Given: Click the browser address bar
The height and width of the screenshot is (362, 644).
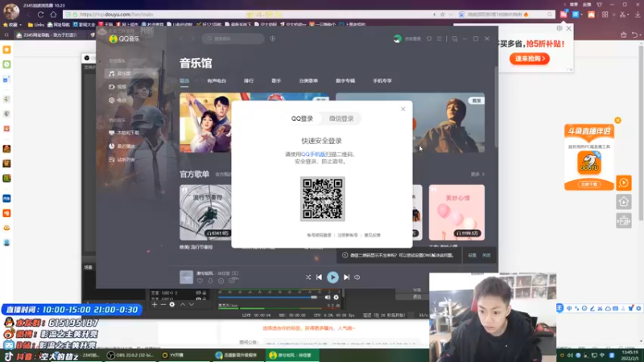Looking at the screenshot, I should [x=246, y=14].
